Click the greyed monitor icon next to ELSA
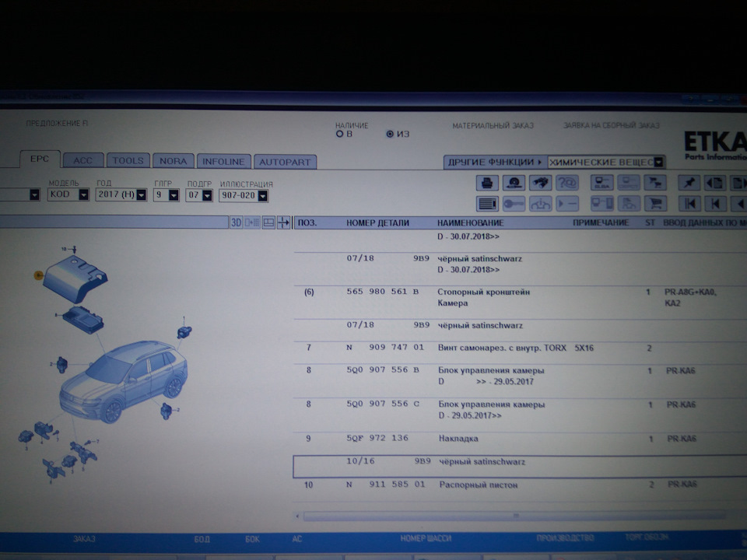The width and height of the screenshot is (747, 560). tap(629, 183)
